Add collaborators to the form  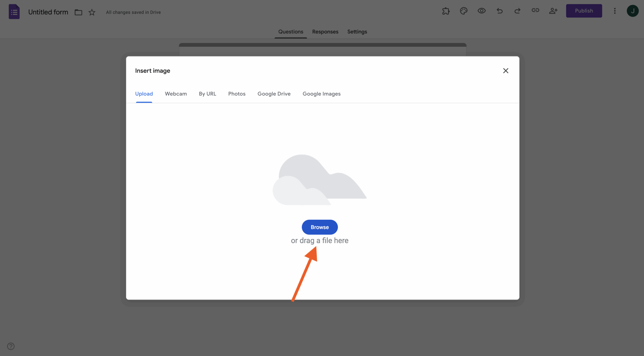(x=553, y=11)
